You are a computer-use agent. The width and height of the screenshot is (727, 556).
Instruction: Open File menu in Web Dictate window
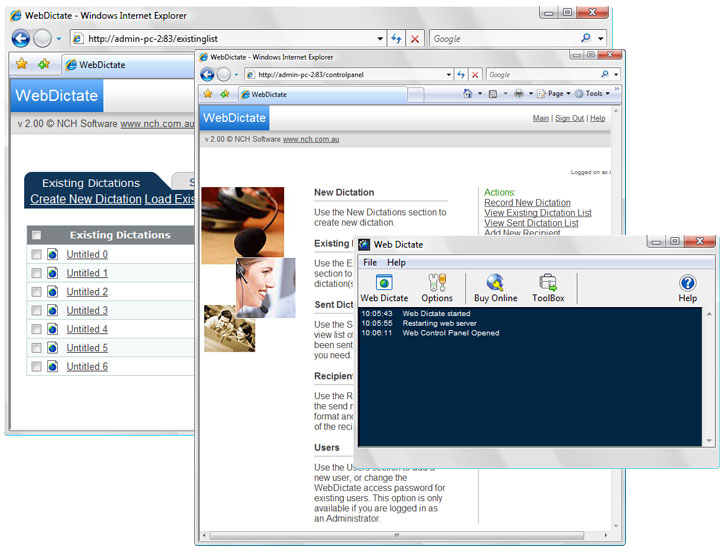(x=370, y=262)
